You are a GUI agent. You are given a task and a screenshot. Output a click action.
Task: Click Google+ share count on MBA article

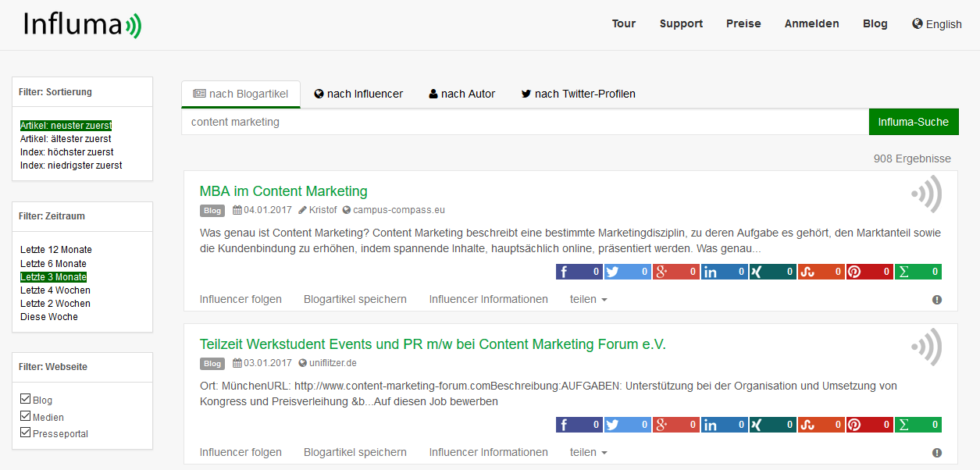click(676, 272)
